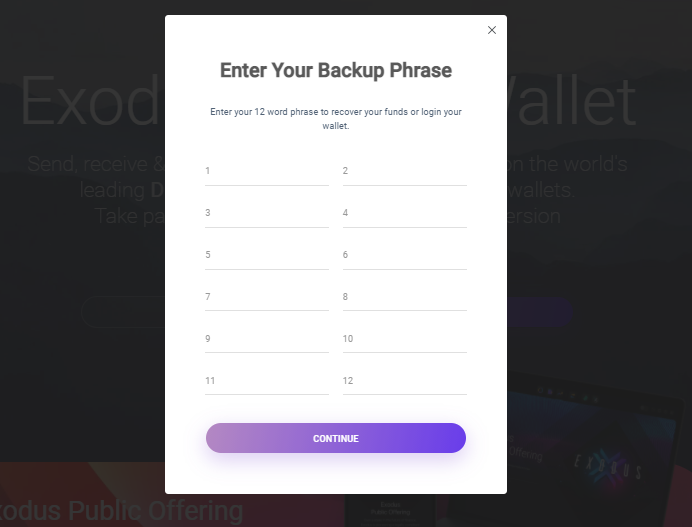The height and width of the screenshot is (527, 692).
Task: Click the dimmed purple button behind dialog
Action: [x=540, y=312]
